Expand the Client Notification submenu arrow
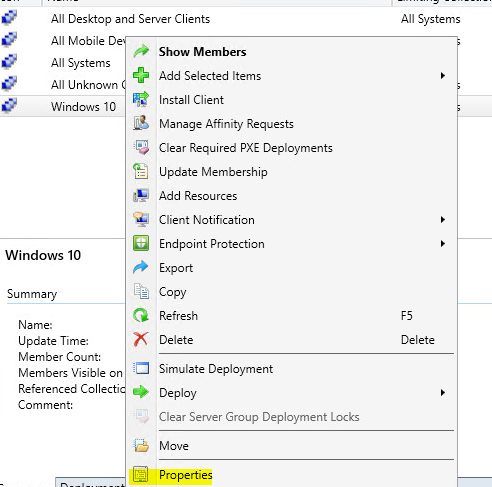The height and width of the screenshot is (487, 492). pos(443,220)
